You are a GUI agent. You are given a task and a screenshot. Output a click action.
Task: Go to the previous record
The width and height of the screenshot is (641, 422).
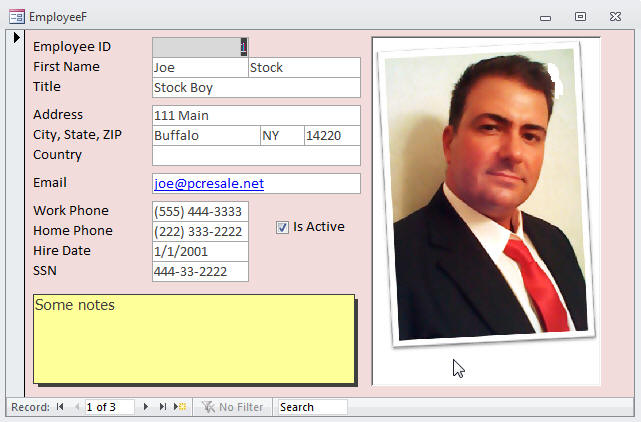coord(76,407)
